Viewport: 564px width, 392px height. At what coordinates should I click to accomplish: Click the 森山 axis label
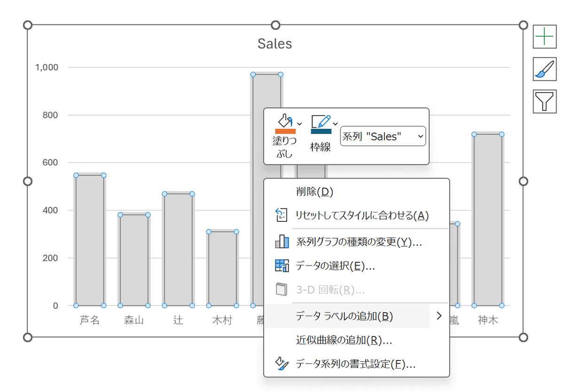click(134, 321)
